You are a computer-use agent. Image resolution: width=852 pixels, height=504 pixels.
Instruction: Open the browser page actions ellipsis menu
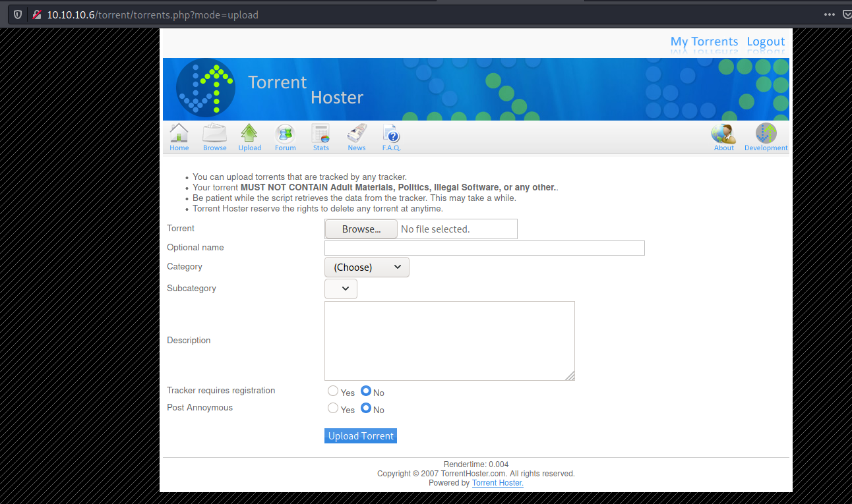tap(830, 14)
